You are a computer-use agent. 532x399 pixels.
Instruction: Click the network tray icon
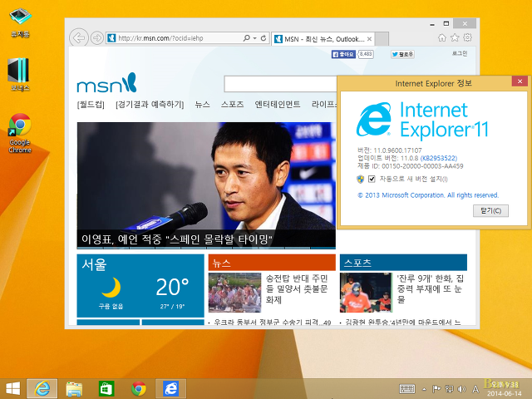[x=449, y=389]
